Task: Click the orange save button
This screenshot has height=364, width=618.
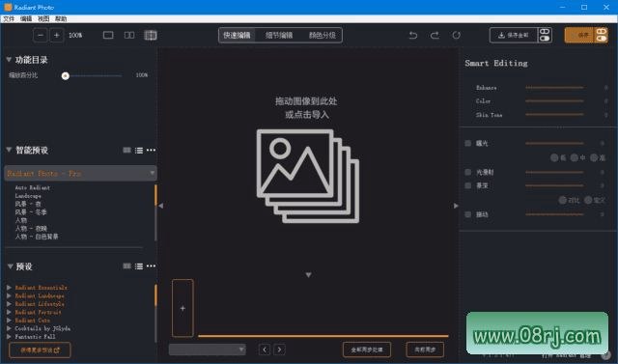Action: click(x=579, y=35)
